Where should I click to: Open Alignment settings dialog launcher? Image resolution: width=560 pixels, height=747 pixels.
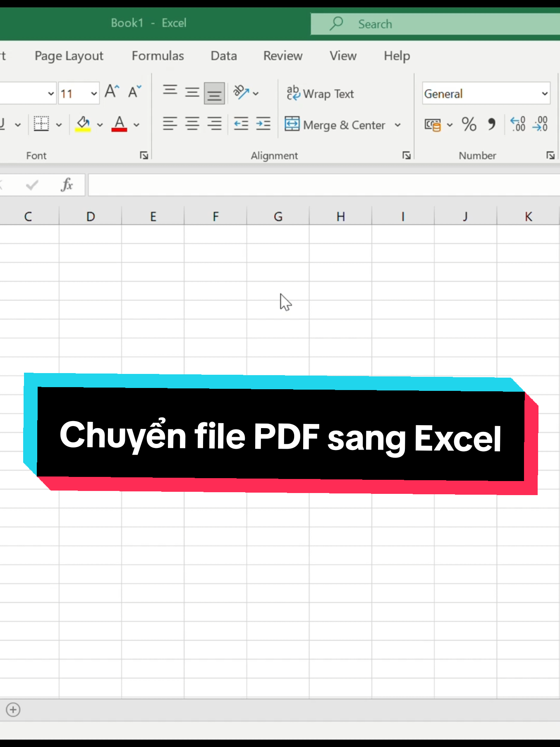coord(407,156)
